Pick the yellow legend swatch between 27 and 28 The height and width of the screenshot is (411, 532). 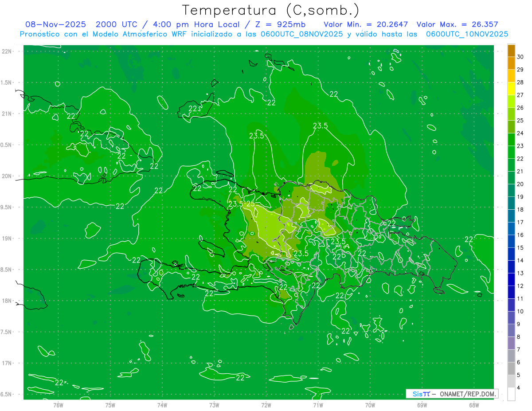pyautogui.click(x=512, y=89)
